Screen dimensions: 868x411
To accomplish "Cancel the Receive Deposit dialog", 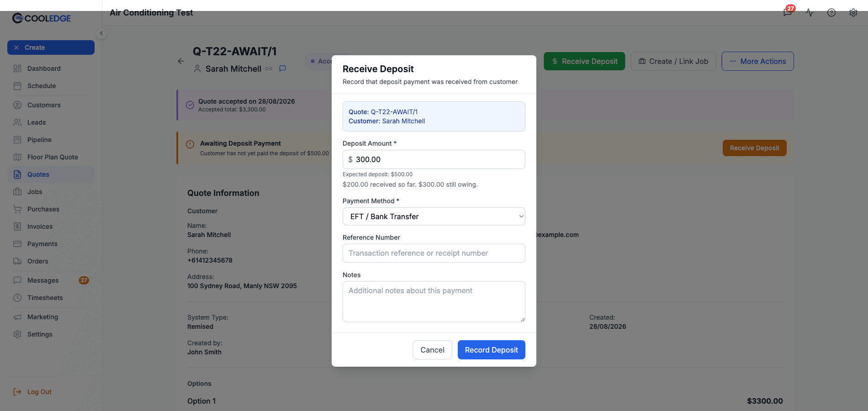I will pos(432,350).
